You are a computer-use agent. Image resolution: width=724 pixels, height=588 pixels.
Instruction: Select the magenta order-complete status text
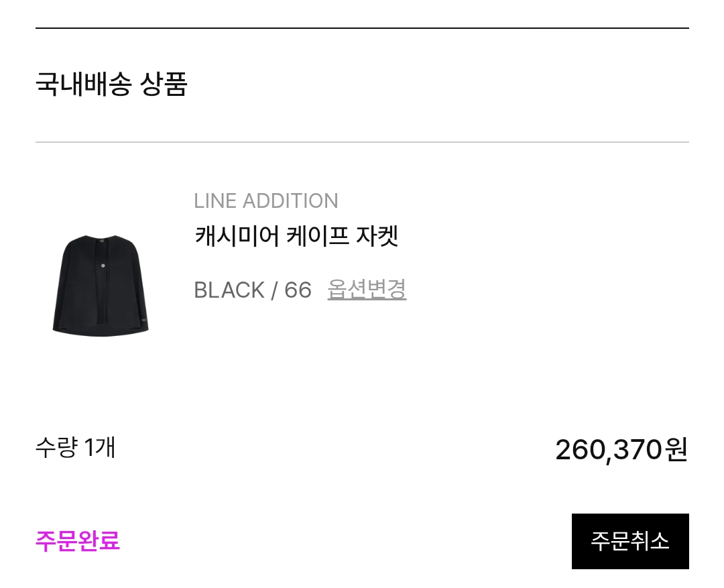coord(78,540)
